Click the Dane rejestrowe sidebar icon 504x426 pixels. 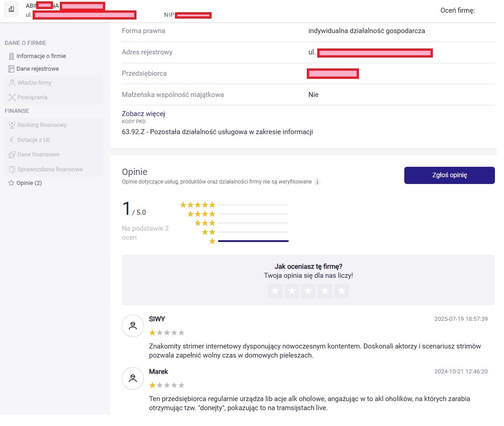pos(11,69)
